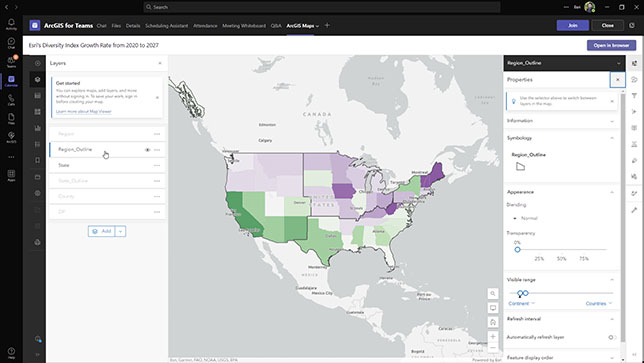Open the Tables icon in dark toolbar

(x=37, y=96)
